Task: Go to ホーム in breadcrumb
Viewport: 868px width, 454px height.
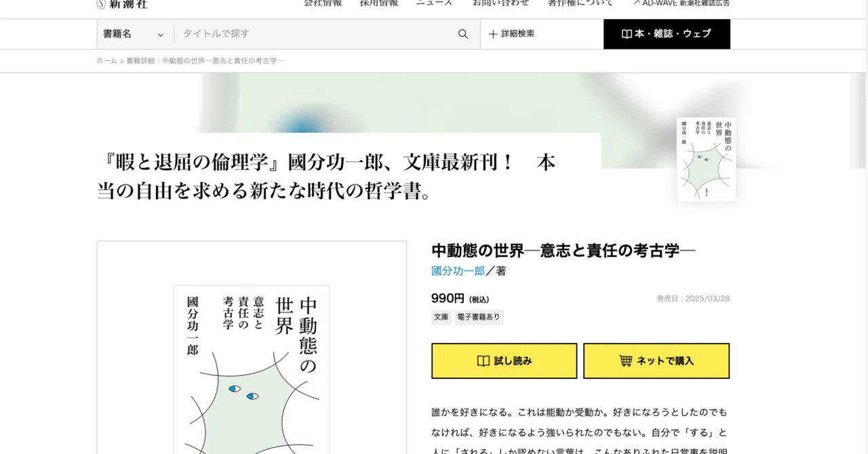Action: pos(106,61)
